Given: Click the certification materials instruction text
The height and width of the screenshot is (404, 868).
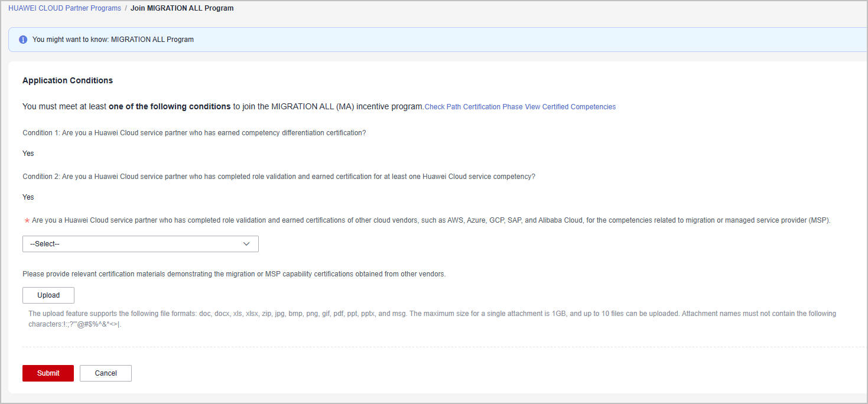Looking at the screenshot, I should [234, 274].
